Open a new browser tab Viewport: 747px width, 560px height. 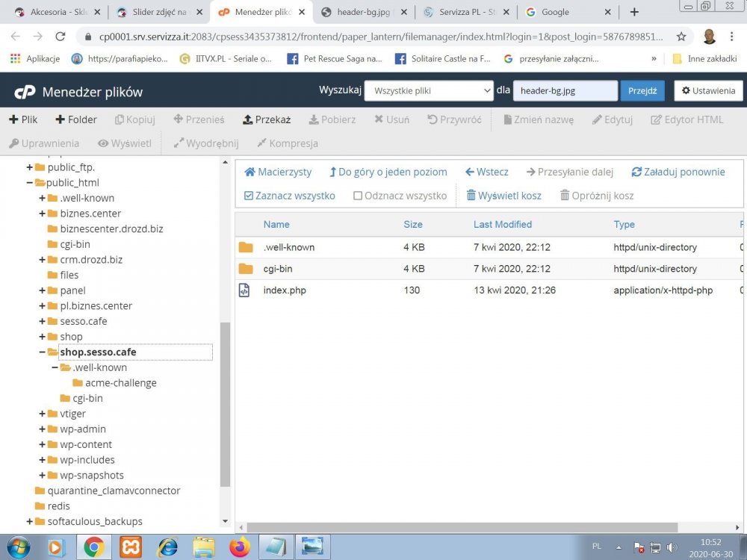[x=634, y=12]
